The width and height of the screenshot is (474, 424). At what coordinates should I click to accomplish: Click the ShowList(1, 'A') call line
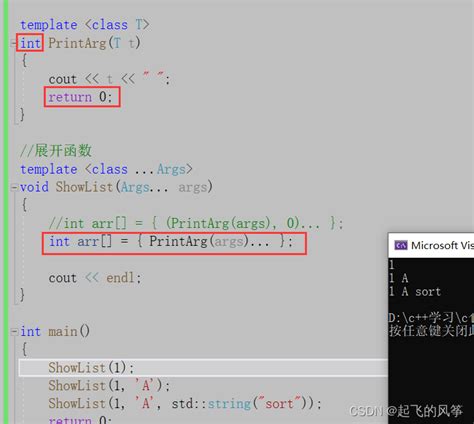pos(109,386)
